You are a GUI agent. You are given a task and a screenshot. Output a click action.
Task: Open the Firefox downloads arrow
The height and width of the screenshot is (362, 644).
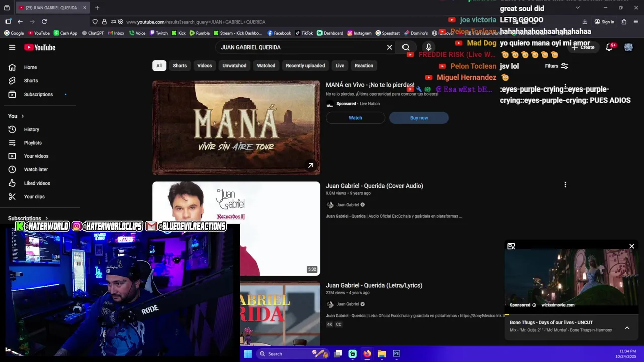[585, 22]
